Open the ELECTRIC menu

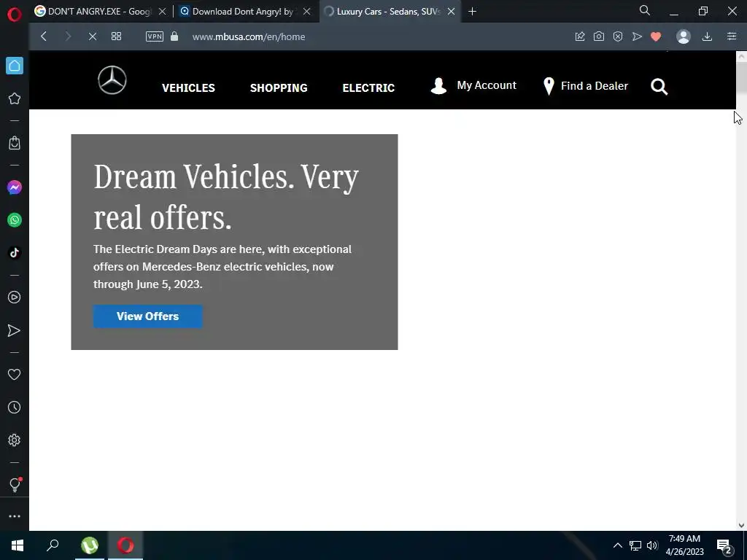[368, 88]
